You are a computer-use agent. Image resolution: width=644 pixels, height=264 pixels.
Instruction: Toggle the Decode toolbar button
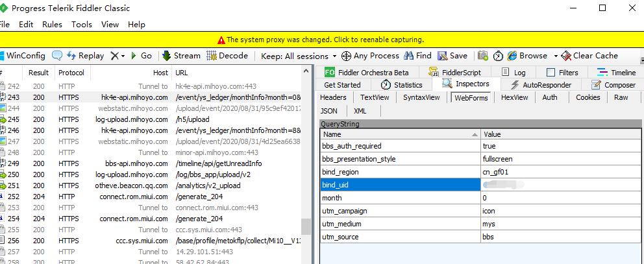coord(227,56)
